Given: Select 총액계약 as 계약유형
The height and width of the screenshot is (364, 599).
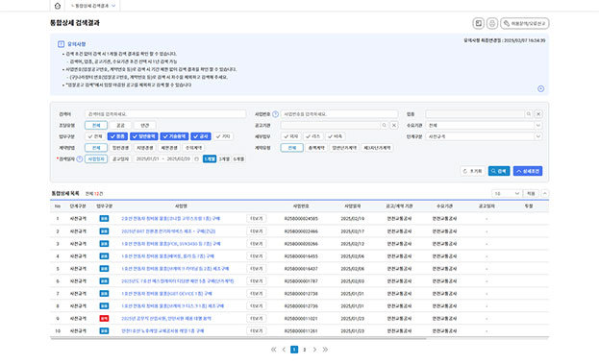Looking at the screenshot, I should tap(316, 148).
